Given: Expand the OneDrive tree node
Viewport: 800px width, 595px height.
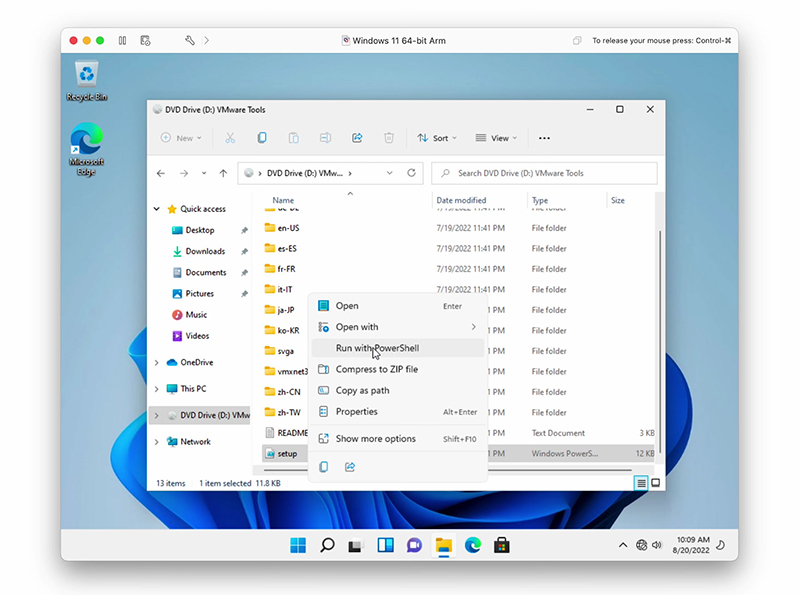Looking at the screenshot, I should 157,362.
